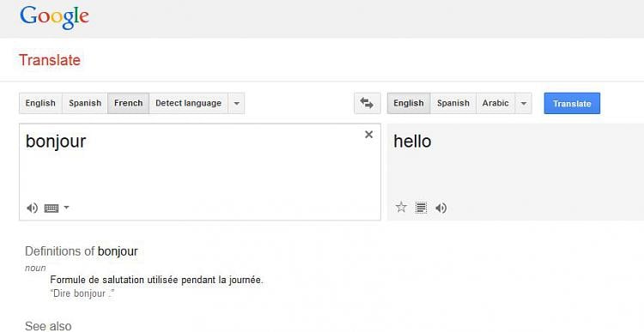Expand the target language dropdown arrow

(523, 103)
